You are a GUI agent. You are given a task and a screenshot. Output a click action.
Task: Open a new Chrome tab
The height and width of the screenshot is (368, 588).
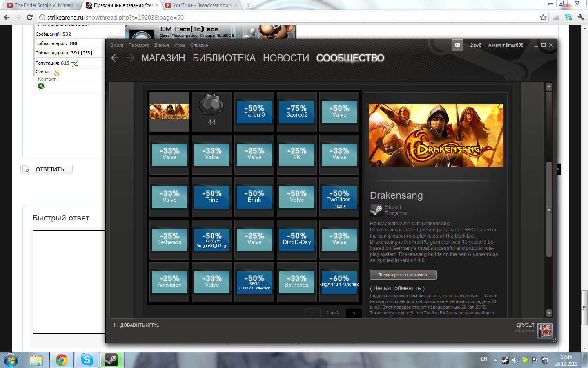247,5
